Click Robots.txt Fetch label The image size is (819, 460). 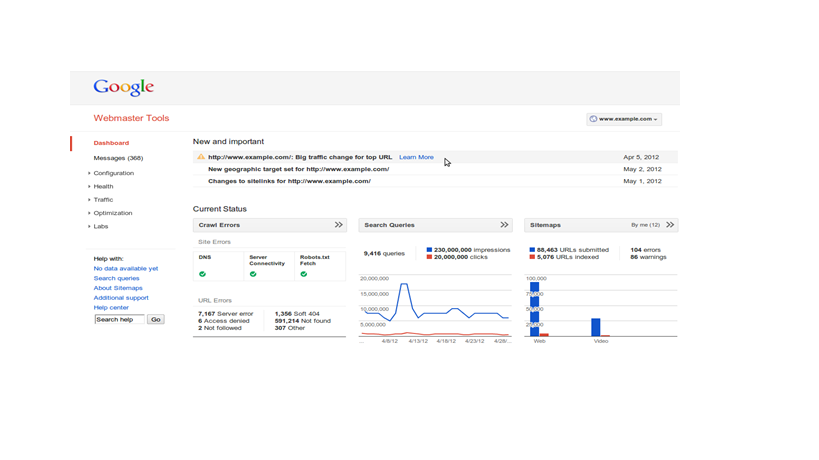pyautogui.click(x=314, y=261)
